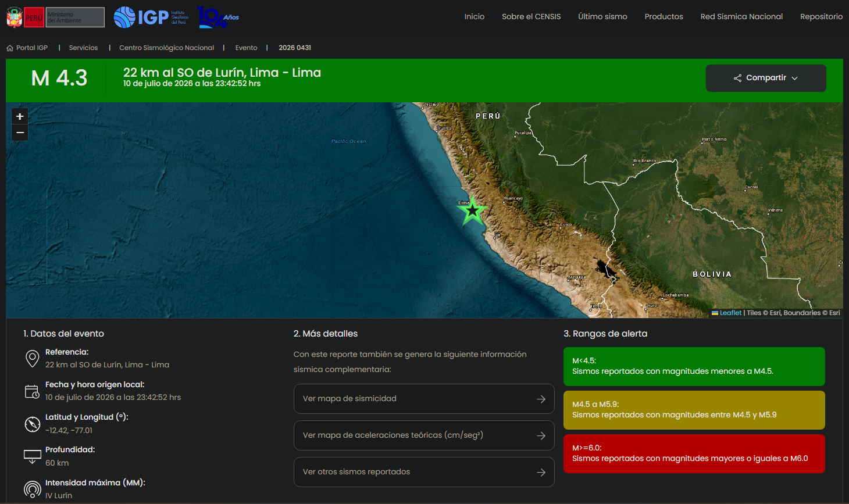849x504 pixels.
Task: Click the calendar clock icon for Fecha
Action: pyautogui.click(x=32, y=391)
